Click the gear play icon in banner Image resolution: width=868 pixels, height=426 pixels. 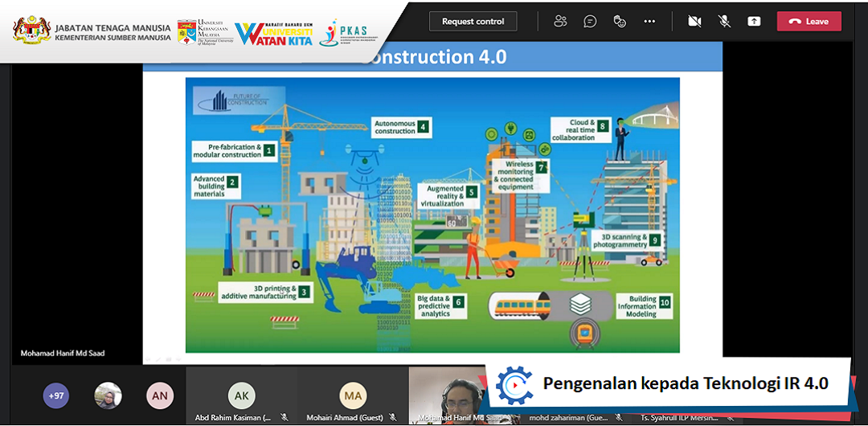[x=514, y=384]
